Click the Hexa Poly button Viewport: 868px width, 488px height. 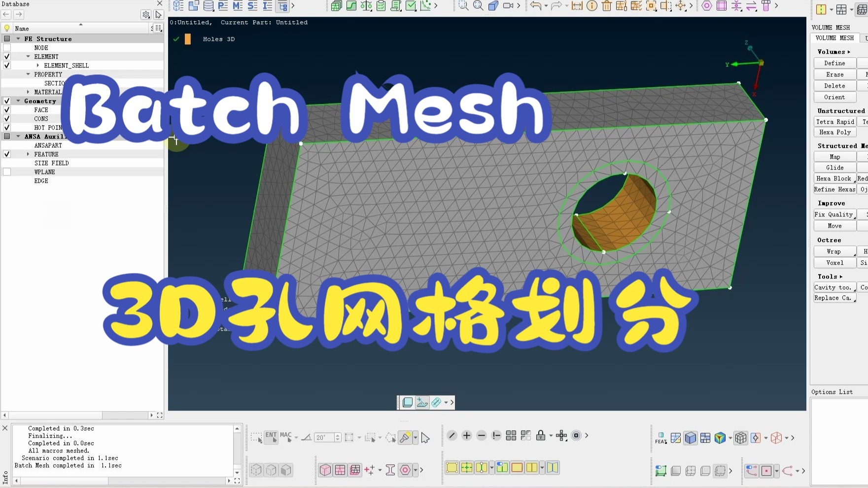pyautogui.click(x=834, y=133)
